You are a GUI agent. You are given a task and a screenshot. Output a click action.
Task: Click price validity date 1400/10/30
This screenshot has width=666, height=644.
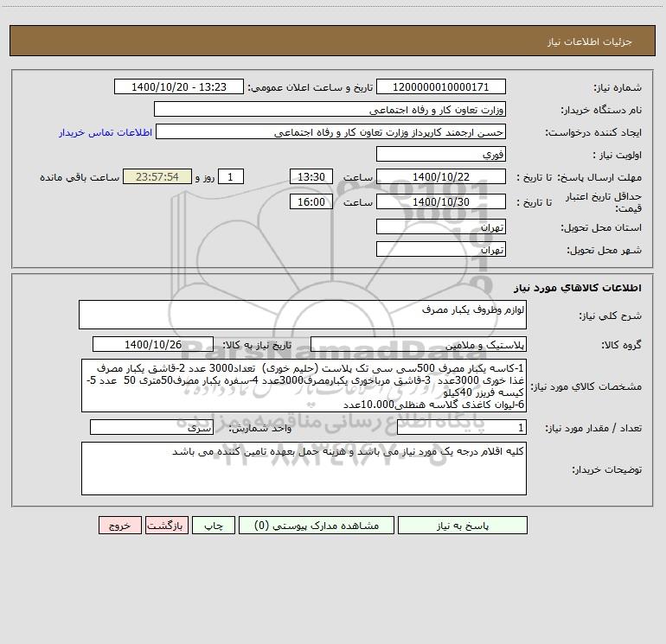441,201
